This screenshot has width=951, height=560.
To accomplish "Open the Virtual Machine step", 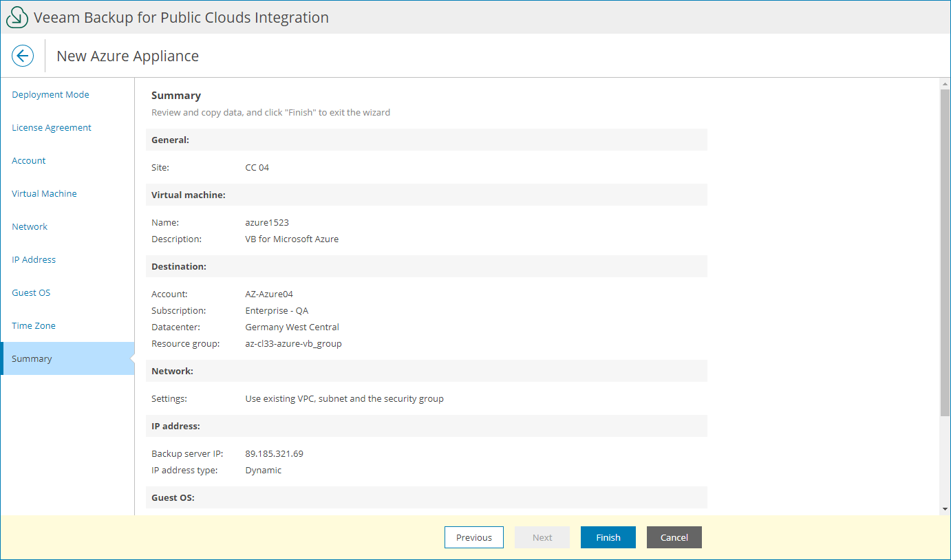I will coord(44,194).
